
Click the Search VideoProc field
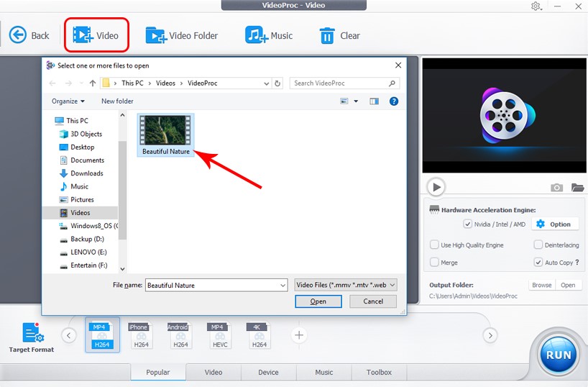coord(344,83)
